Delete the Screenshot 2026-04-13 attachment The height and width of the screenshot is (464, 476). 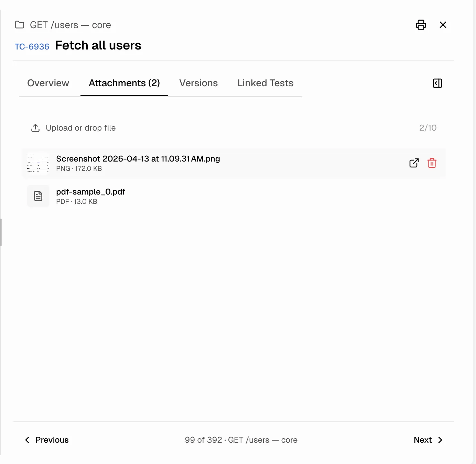432,163
